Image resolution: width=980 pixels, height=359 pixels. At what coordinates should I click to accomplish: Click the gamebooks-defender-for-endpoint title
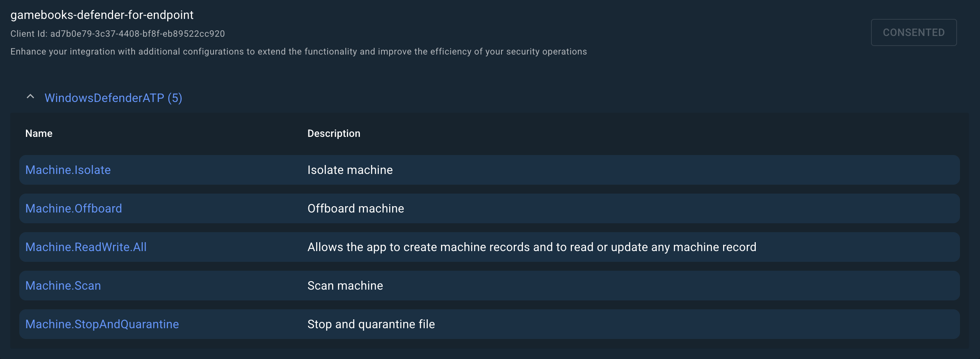[102, 15]
